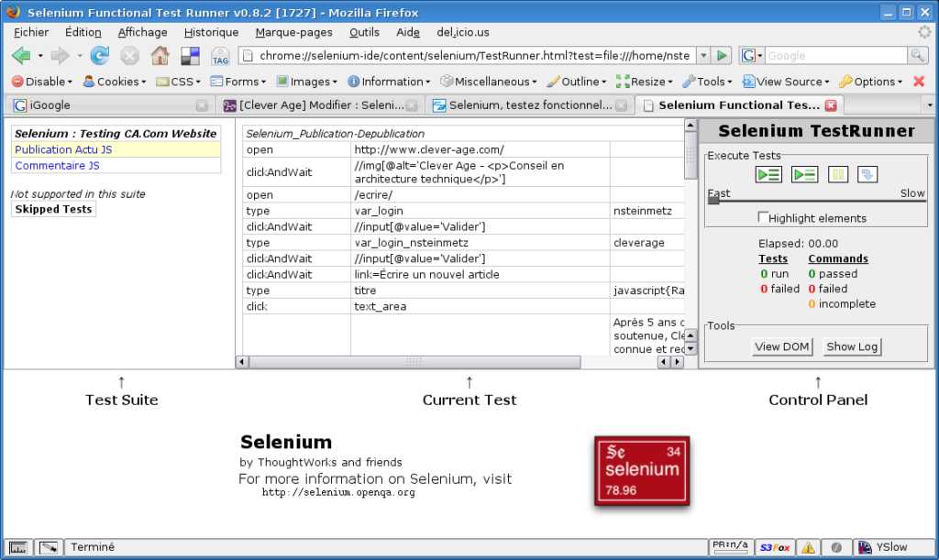Run all tests icon in TestRunner
The image size is (939, 560).
coord(768,175)
